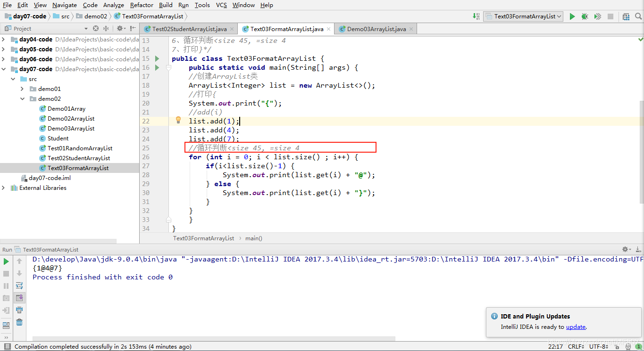
Task: Toggle scroll to end in Run console
Action: click(x=19, y=298)
